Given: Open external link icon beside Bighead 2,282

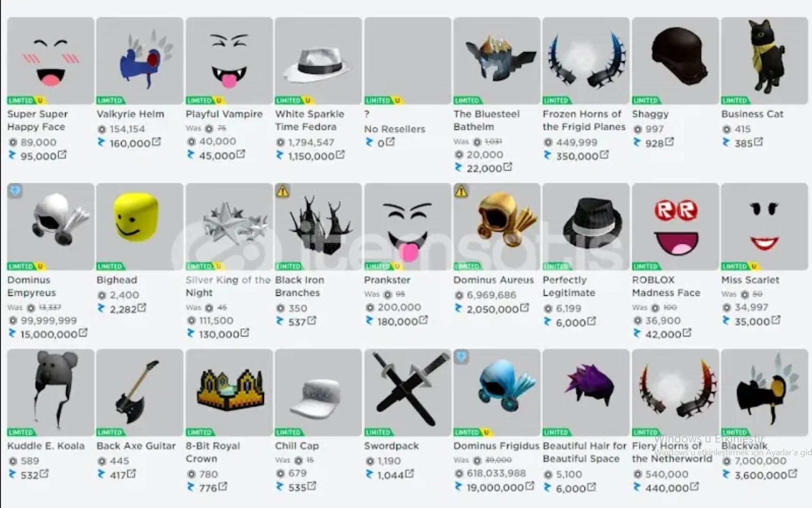Looking at the screenshot, I should coord(141,308).
